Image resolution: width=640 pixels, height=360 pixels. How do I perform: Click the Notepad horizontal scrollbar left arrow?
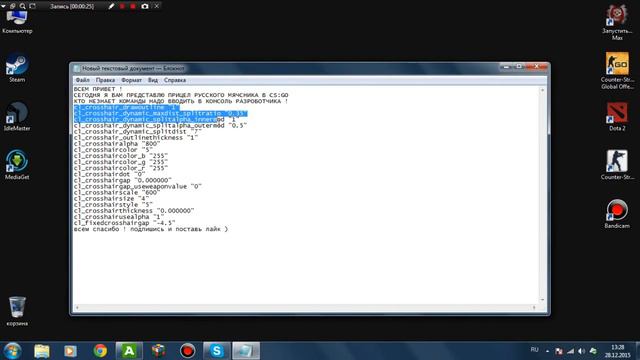pyautogui.click(x=77, y=307)
